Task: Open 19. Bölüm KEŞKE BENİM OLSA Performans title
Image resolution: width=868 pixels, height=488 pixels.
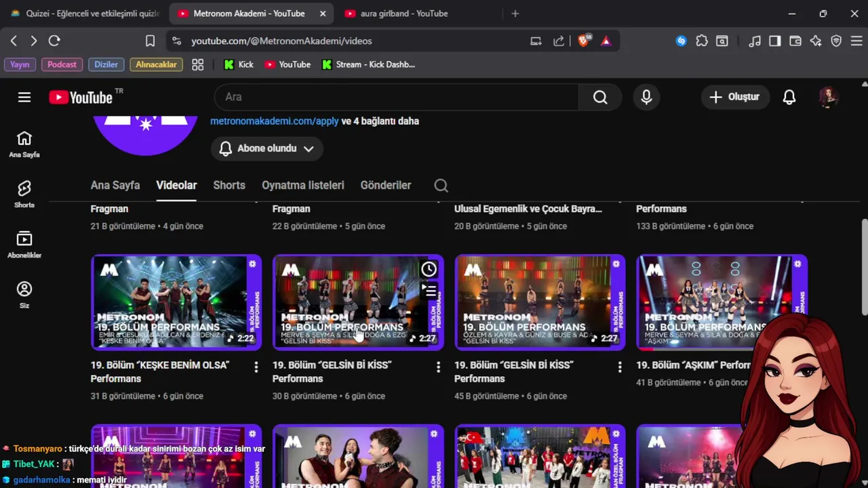Action: click(160, 371)
